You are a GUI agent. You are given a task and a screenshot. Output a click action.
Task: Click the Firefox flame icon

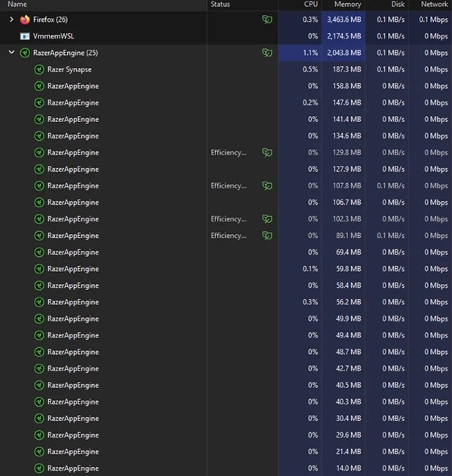click(x=25, y=20)
